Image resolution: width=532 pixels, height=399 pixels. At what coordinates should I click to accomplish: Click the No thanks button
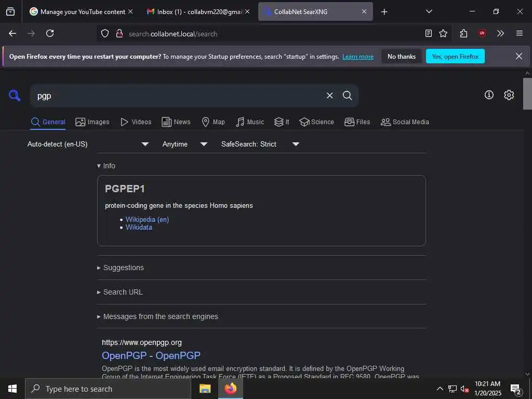(402, 56)
